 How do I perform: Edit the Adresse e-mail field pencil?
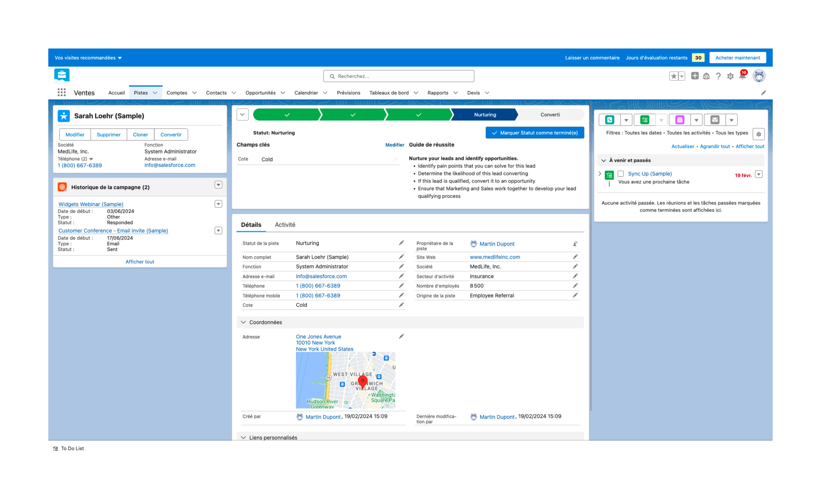(x=401, y=276)
